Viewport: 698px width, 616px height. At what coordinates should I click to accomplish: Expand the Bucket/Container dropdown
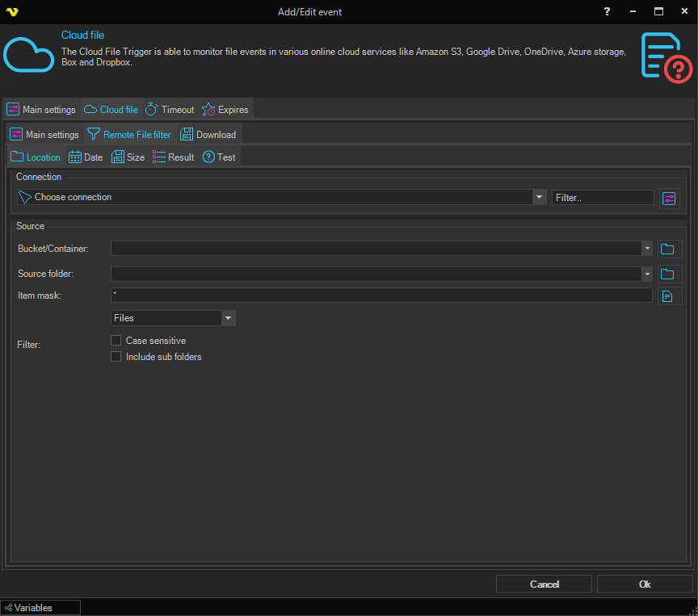646,249
